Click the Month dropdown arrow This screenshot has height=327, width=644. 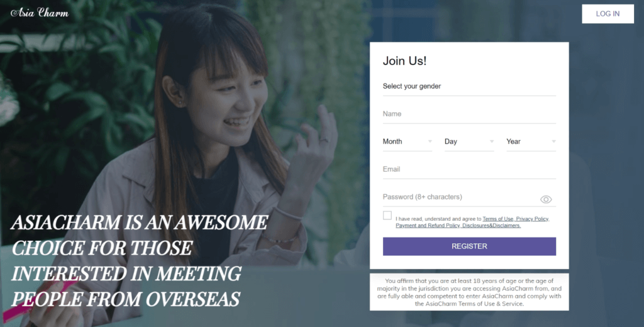tap(430, 141)
